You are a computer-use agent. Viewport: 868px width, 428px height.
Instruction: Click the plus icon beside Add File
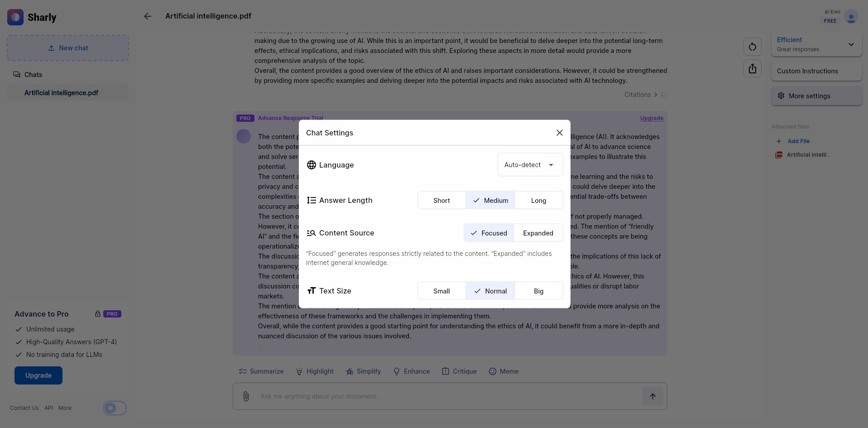point(779,141)
